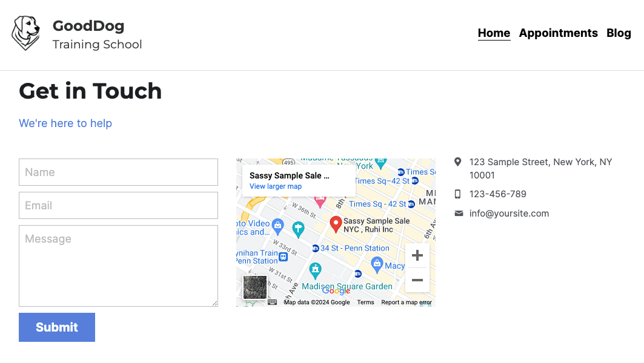Click the red Sassy Sample Sale map pin
Image resolution: width=644 pixels, height=363 pixels.
click(x=336, y=224)
